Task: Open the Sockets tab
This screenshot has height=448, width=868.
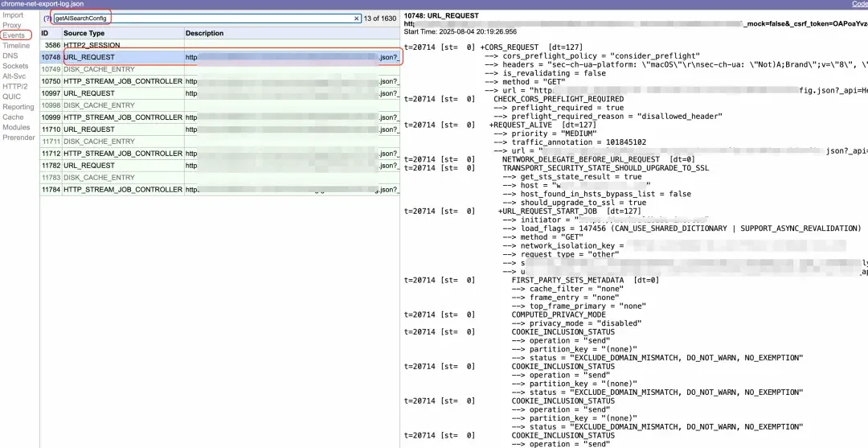Action: pyautogui.click(x=15, y=66)
